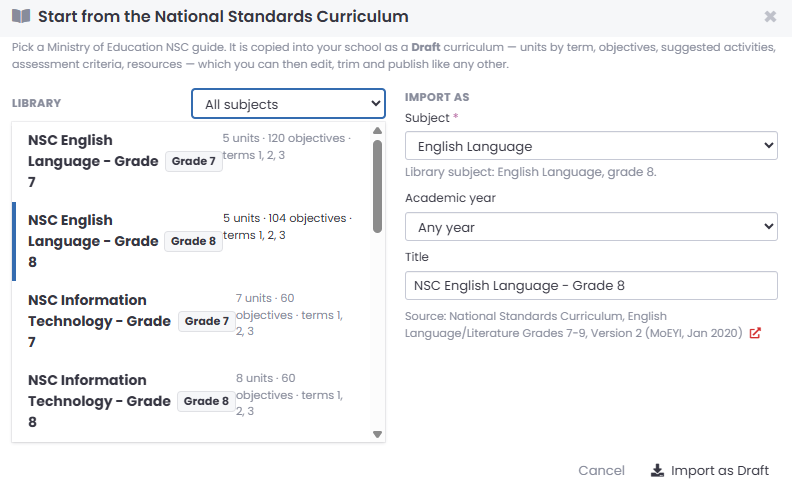Expand the Subject English Language dropdown
This screenshot has width=792, height=492.
(591, 146)
